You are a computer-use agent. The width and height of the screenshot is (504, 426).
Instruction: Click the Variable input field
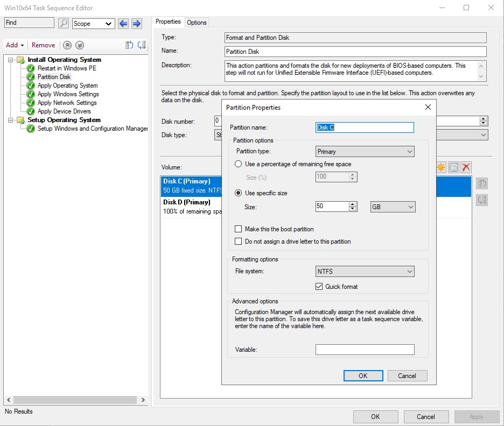point(365,350)
